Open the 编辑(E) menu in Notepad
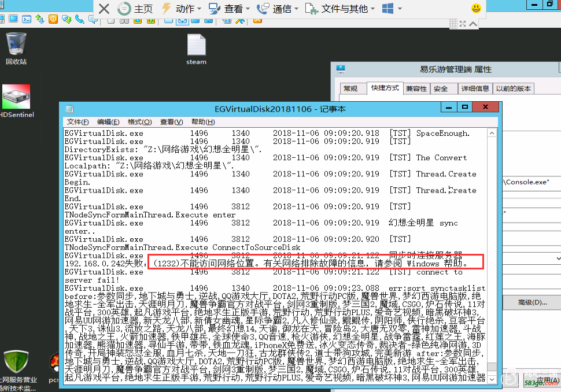 pyautogui.click(x=108, y=122)
